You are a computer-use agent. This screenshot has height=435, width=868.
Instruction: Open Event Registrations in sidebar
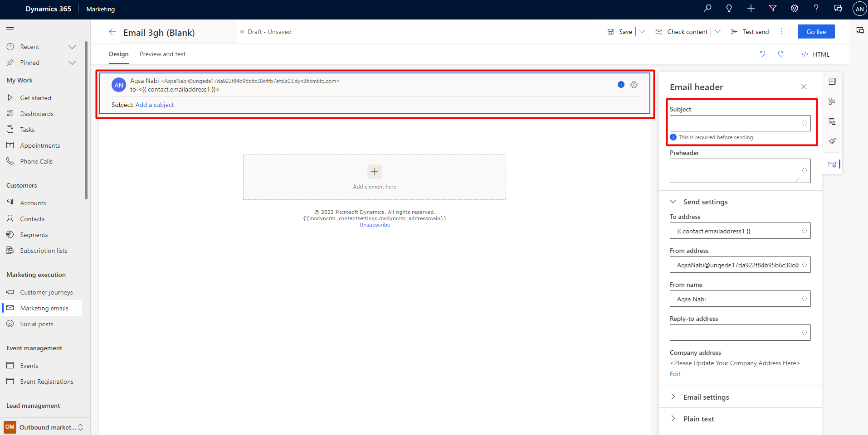point(42,382)
